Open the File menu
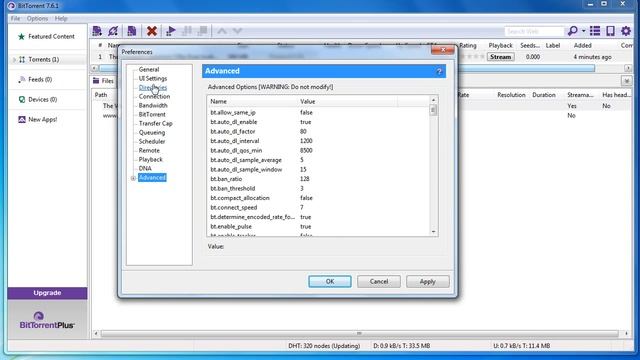Screen dimensions: 640x360 (x=16, y=18)
